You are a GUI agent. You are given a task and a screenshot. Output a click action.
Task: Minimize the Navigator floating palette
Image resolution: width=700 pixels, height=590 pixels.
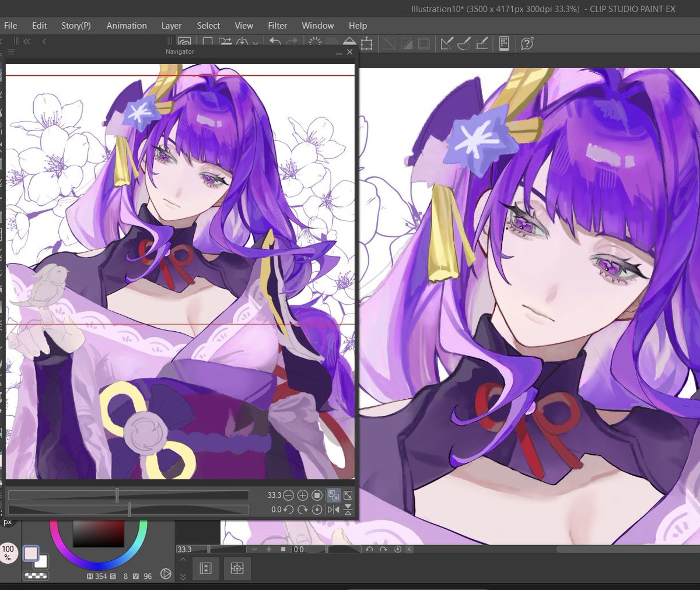click(x=339, y=52)
